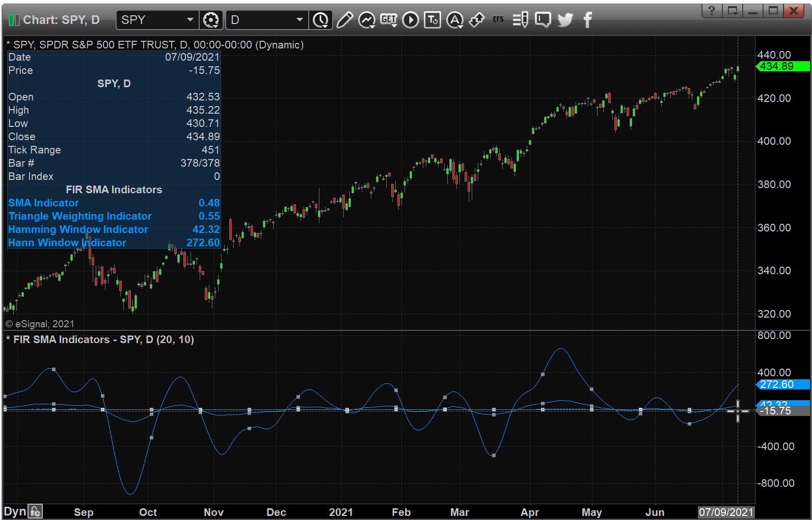812x520 pixels.
Task: Click the Open 432.53 value row
Action: [114, 97]
